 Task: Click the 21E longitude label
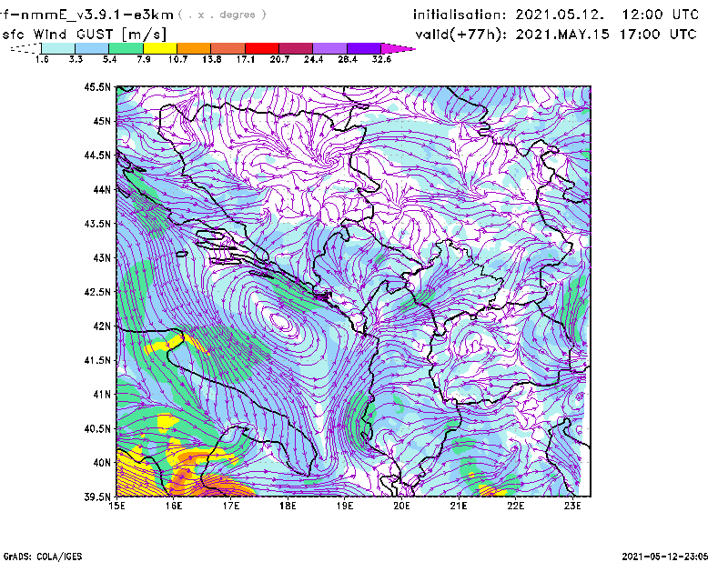[459, 506]
